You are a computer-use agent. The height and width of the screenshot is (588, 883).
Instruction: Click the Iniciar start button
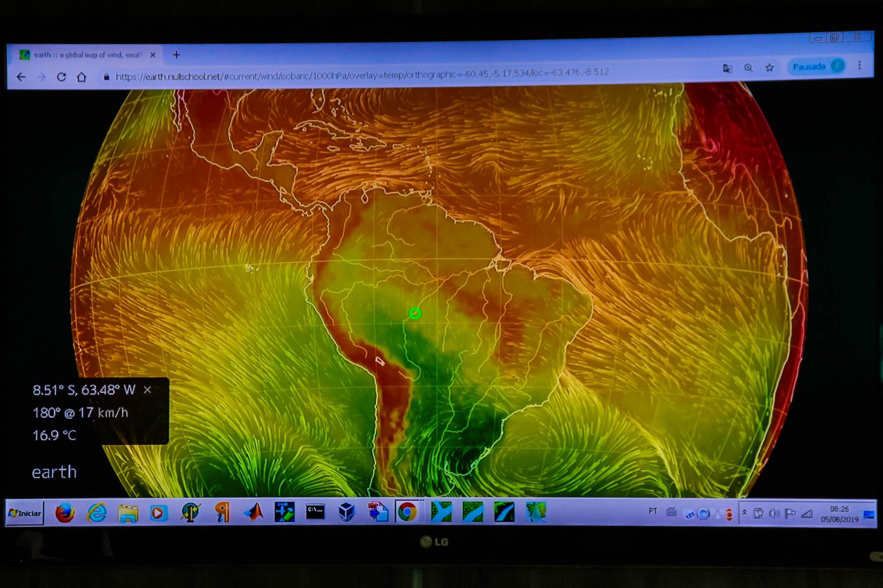[x=25, y=513]
